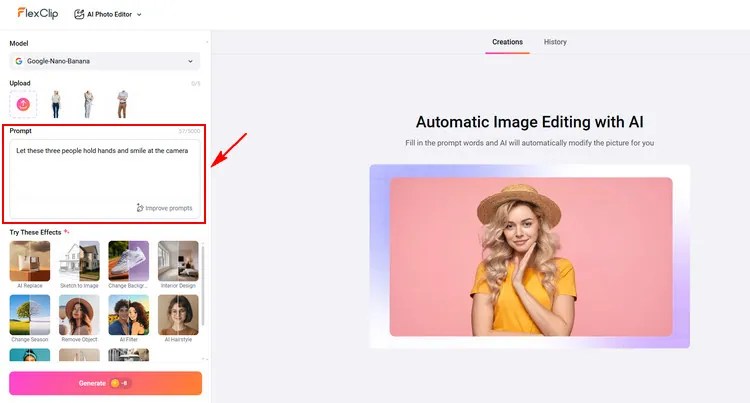The height and width of the screenshot is (403, 750).
Task: Select the uploaded person in white outfit thumbnail
Action: [88, 104]
